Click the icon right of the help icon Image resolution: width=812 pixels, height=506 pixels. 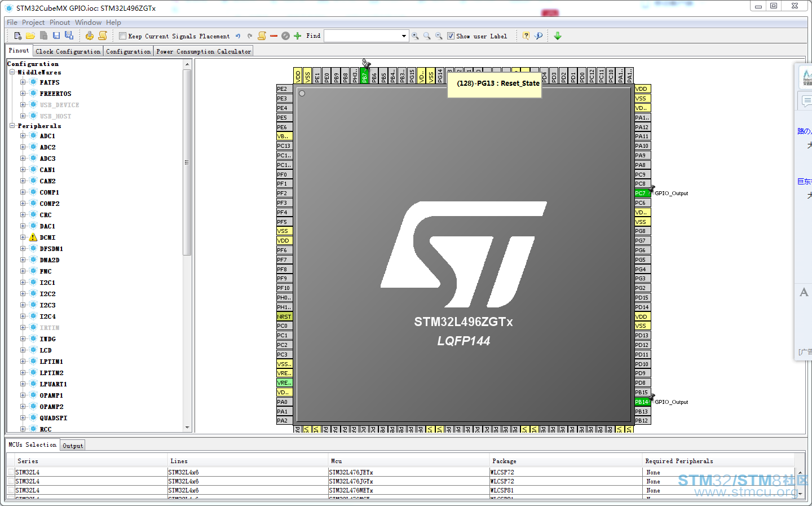tap(539, 36)
